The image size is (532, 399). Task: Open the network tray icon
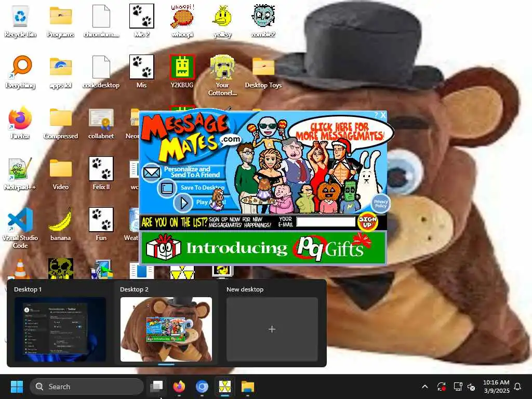(x=458, y=387)
